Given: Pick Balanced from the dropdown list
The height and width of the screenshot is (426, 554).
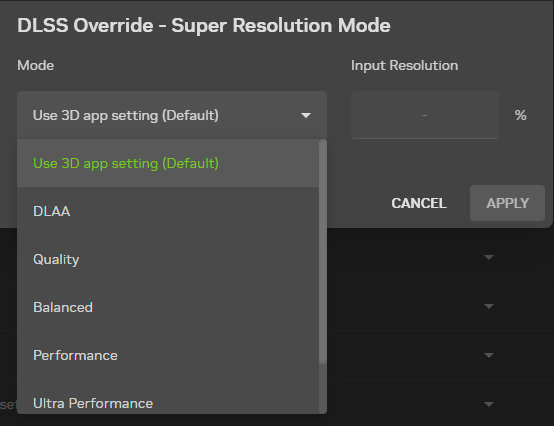Looking at the screenshot, I should click(168, 307).
